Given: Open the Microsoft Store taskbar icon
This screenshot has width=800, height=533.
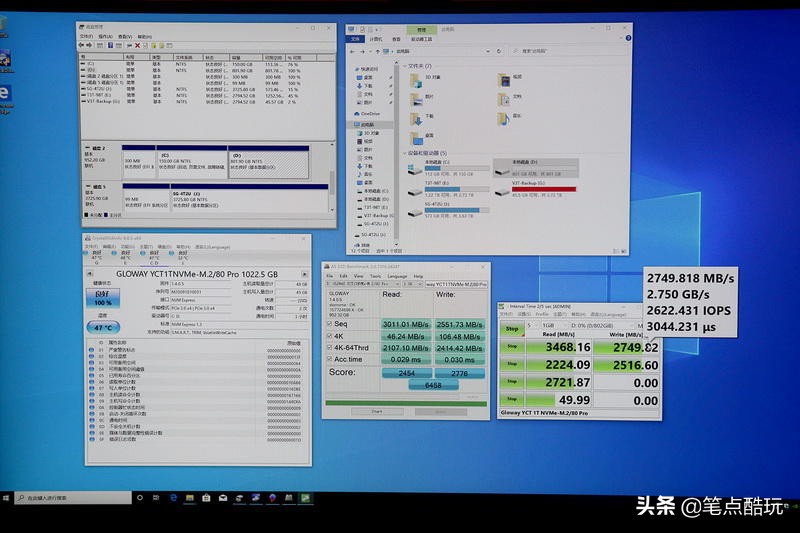Looking at the screenshot, I should (206, 498).
